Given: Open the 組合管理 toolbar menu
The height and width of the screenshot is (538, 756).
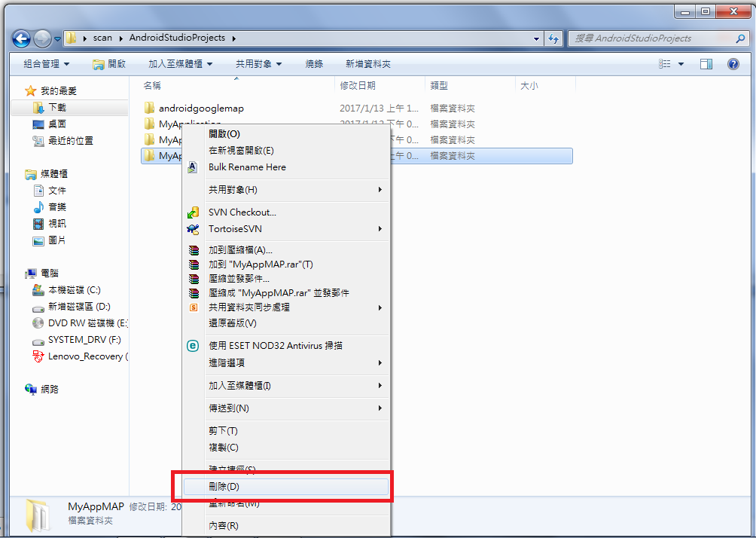Looking at the screenshot, I should pyautogui.click(x=46, y=64).
